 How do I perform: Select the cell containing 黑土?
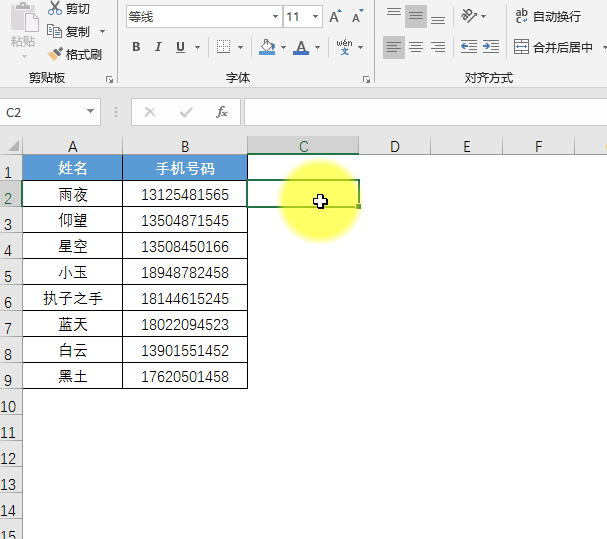(72, 376)
